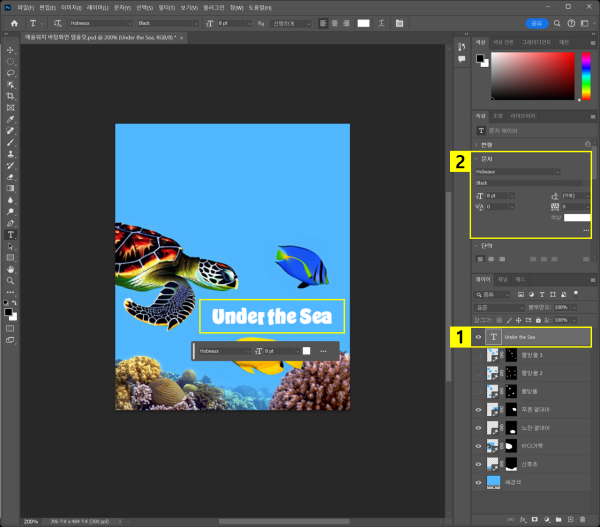Image resolution: width=600 pixels, height=527 pixels.
Task: Toggle visibility of the 배경색 layer
Action: pyautogui.click(x=479, y=481)
